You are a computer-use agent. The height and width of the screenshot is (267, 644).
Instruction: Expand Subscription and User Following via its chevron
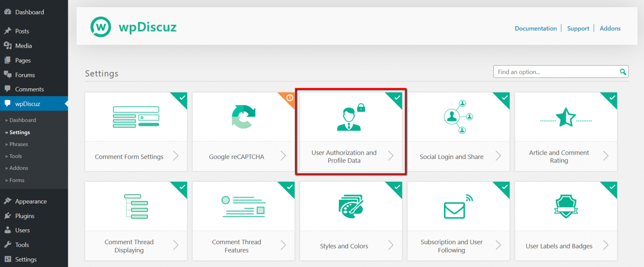click(498, 246)
